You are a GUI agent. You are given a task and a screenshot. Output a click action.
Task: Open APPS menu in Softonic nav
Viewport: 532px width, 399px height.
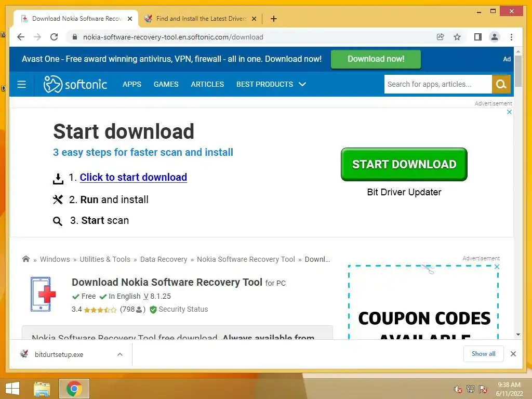point(132,84)
